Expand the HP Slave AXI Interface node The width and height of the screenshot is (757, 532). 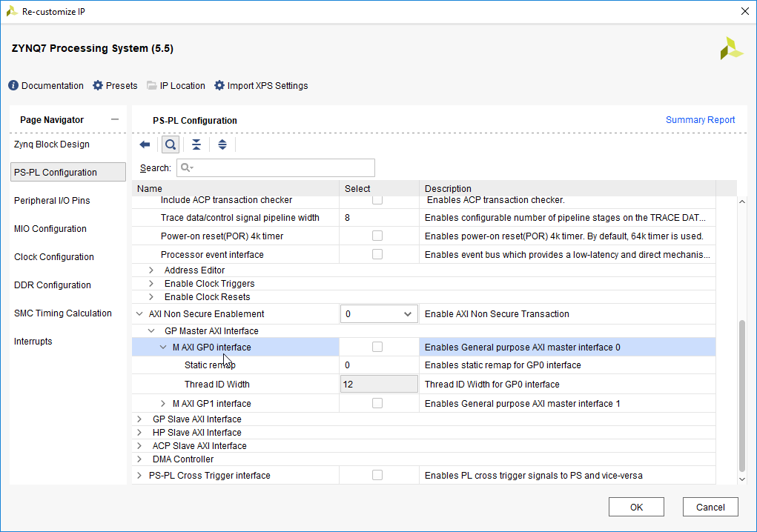point(139,433)
